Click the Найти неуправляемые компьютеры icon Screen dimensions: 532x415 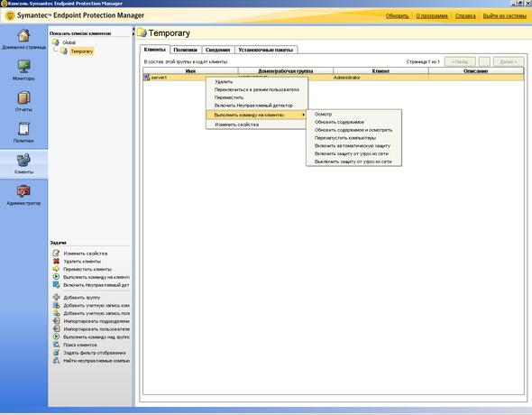point(56,360)
